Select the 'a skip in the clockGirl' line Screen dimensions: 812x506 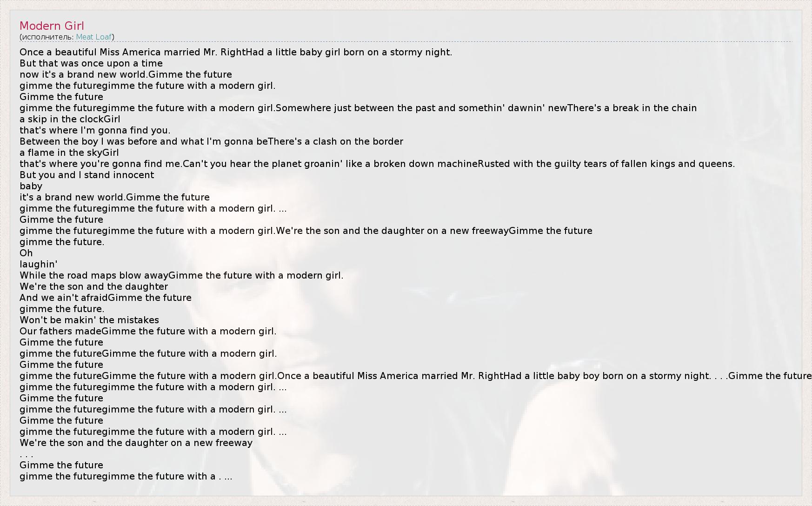tap(70, 119)
